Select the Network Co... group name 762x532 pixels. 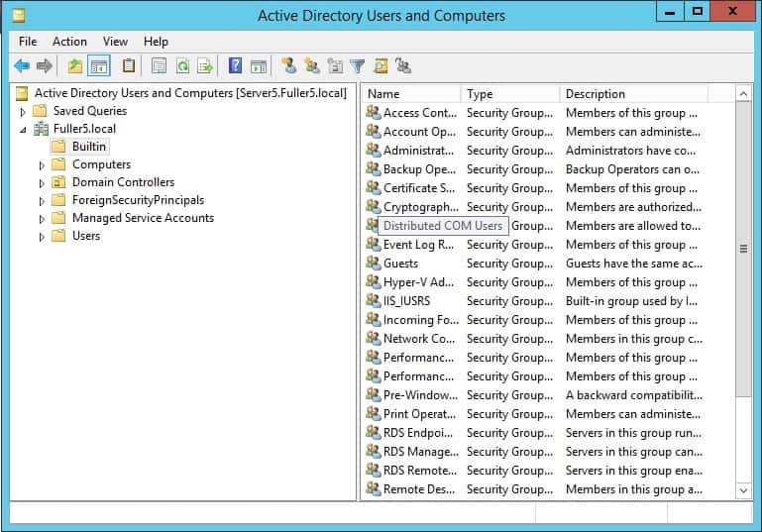tap(419, 338)
